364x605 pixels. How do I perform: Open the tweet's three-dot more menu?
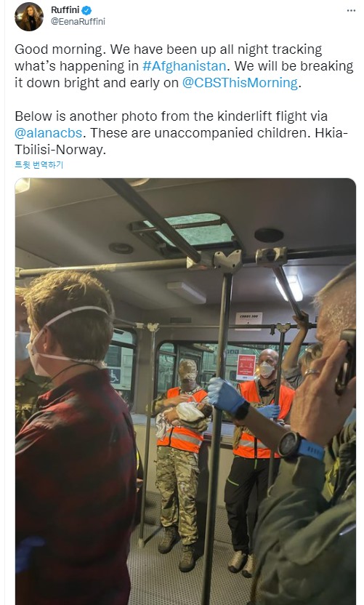click(x=351, y=10)
